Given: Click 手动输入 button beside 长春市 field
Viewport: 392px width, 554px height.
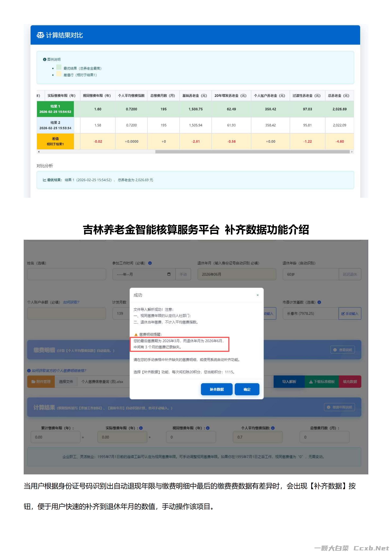Looking at the screenshot, I should (x=350, y=313).
